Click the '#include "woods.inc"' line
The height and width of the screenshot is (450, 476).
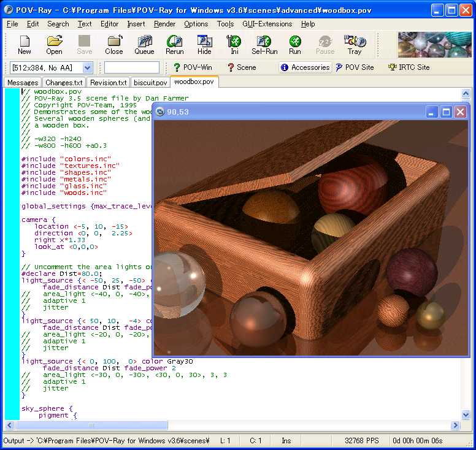[64, 193]
